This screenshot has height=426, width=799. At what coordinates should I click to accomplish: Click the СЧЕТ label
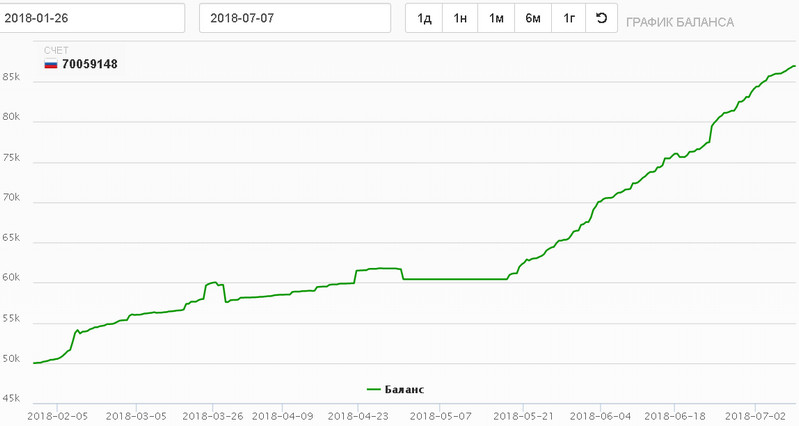coord(56,50)
